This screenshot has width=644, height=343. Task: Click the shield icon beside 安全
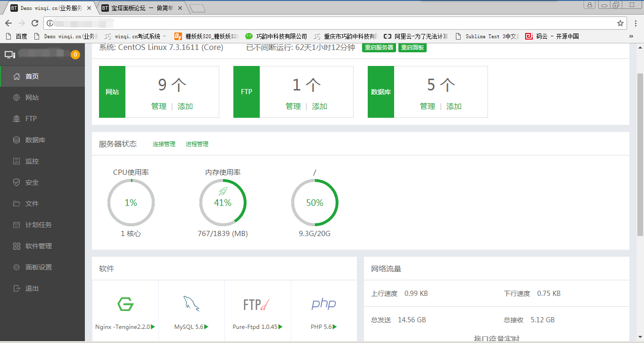pyautogui.click(x=17, y=182)
